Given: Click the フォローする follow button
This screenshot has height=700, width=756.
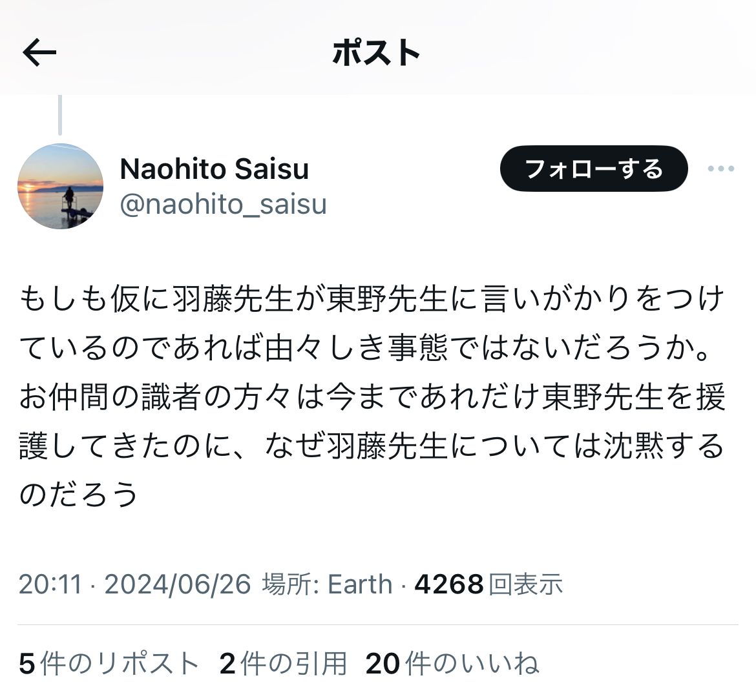Looking at the screenshot, I should pyautogui.click(x=594, y=169).
